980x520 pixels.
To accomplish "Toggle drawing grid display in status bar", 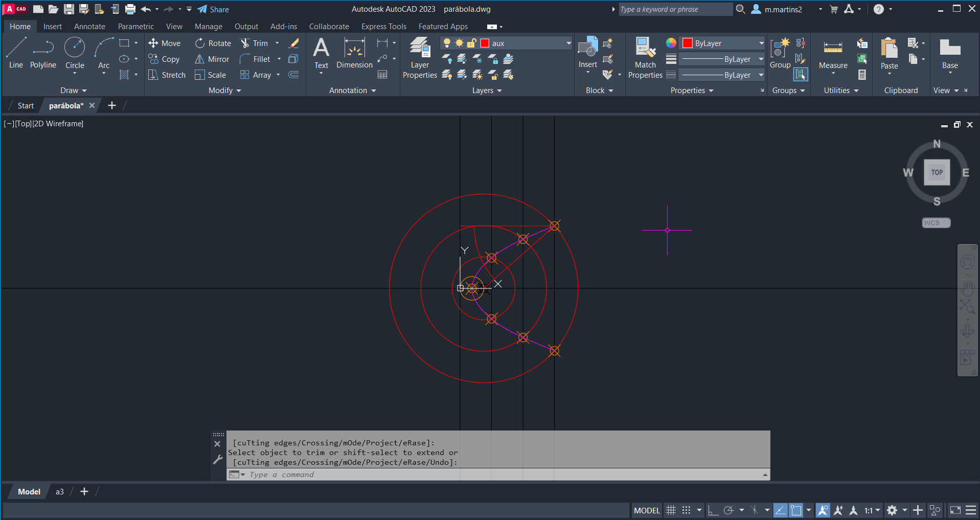I will click(x=671, y=510).
